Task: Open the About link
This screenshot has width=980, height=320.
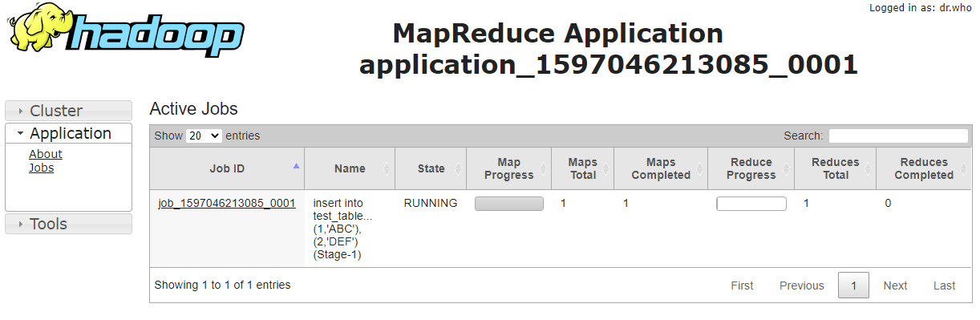Action: pos(46,154)
